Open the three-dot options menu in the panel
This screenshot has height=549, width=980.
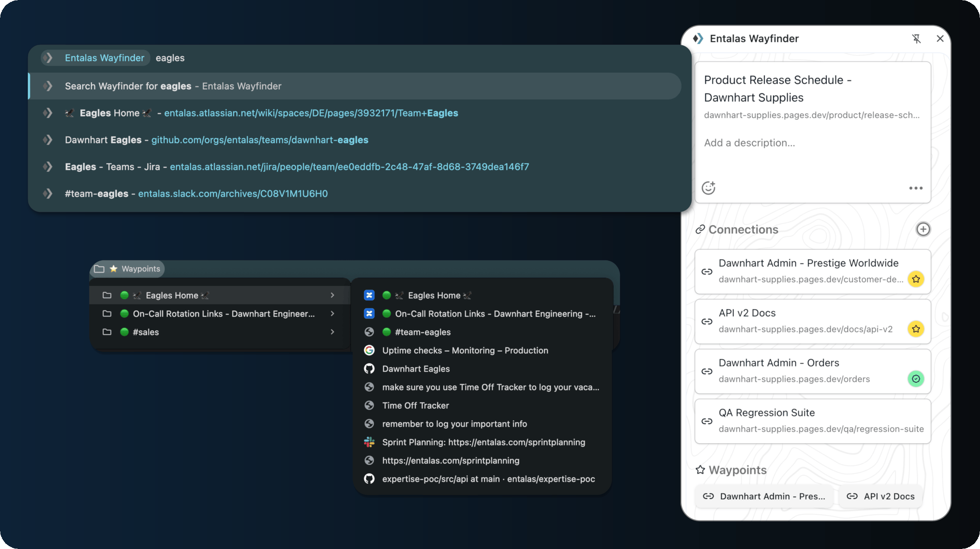(915, 188)
